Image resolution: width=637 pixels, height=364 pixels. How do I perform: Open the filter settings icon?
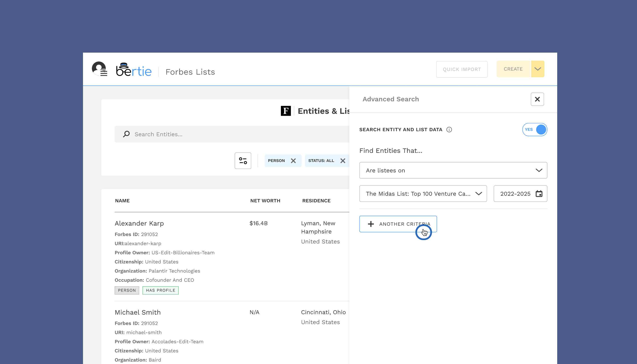click(243, 161)
